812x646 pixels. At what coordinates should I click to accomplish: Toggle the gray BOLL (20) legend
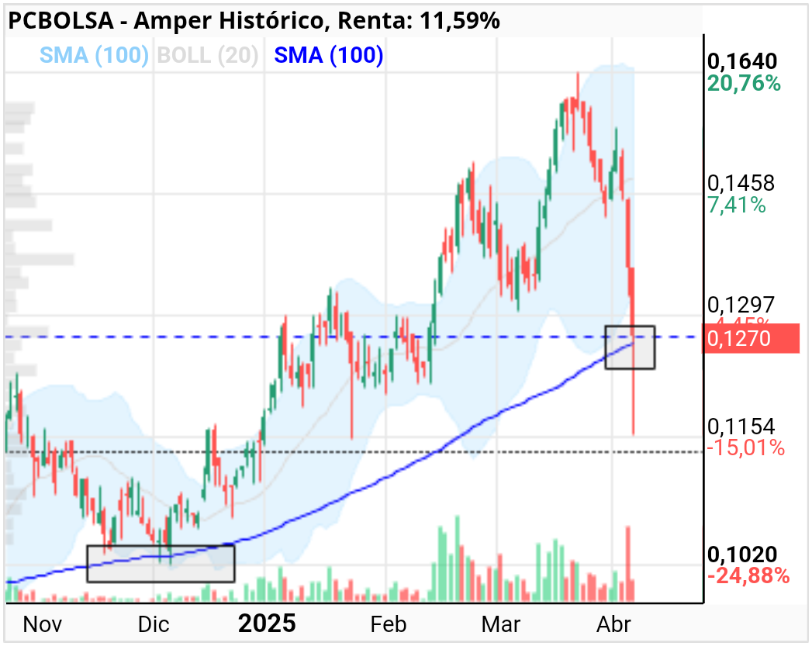[x=208, y=55]
